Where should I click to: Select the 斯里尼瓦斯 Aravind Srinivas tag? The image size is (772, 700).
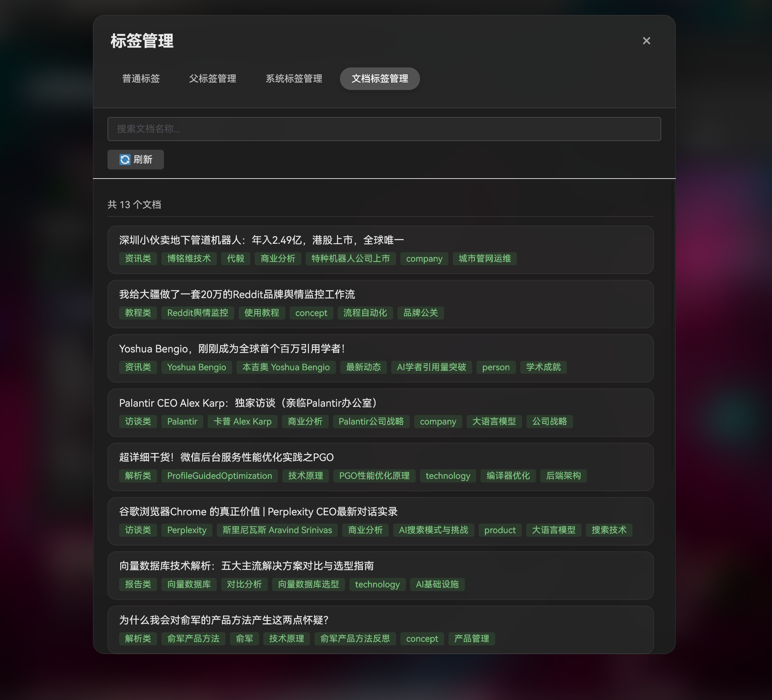pos(277,530)
